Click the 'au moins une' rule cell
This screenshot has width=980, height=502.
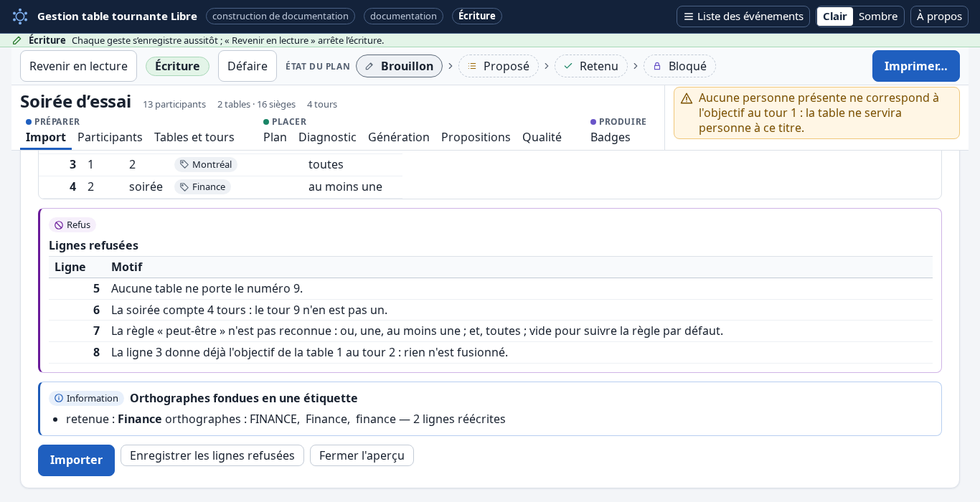pos(345,186)
